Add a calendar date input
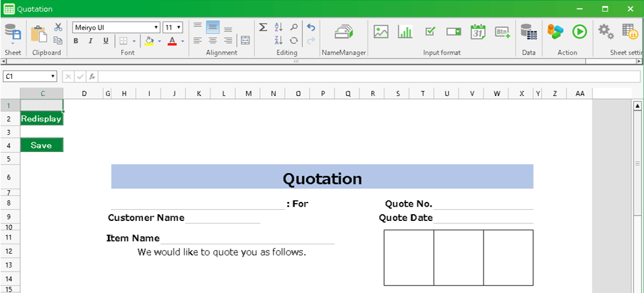This screenshot has width=644, height=293. (x=478, y=32)
